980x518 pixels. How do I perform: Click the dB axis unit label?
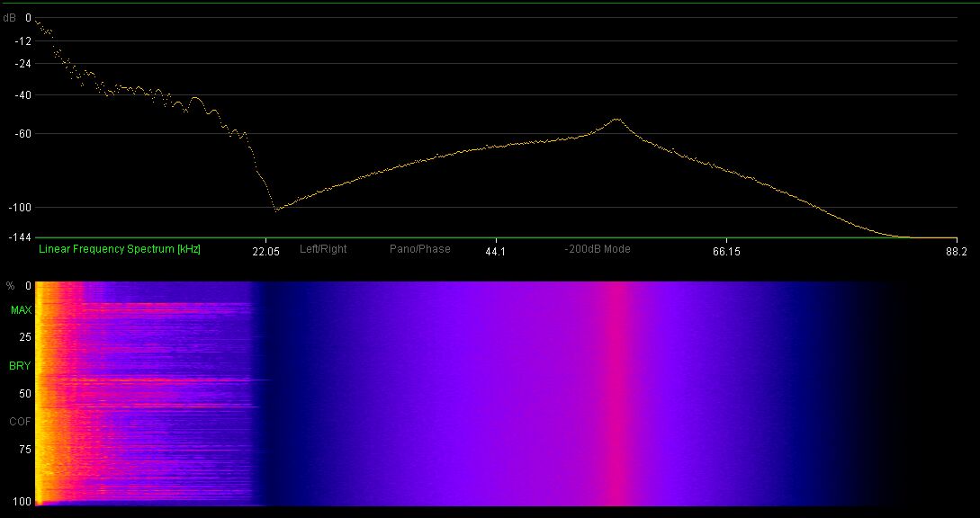click(x=9, y=17)
